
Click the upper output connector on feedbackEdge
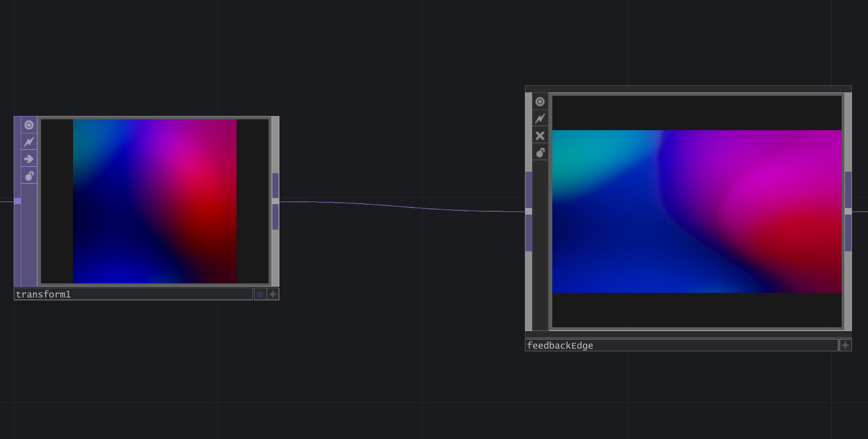coord(848,190)
